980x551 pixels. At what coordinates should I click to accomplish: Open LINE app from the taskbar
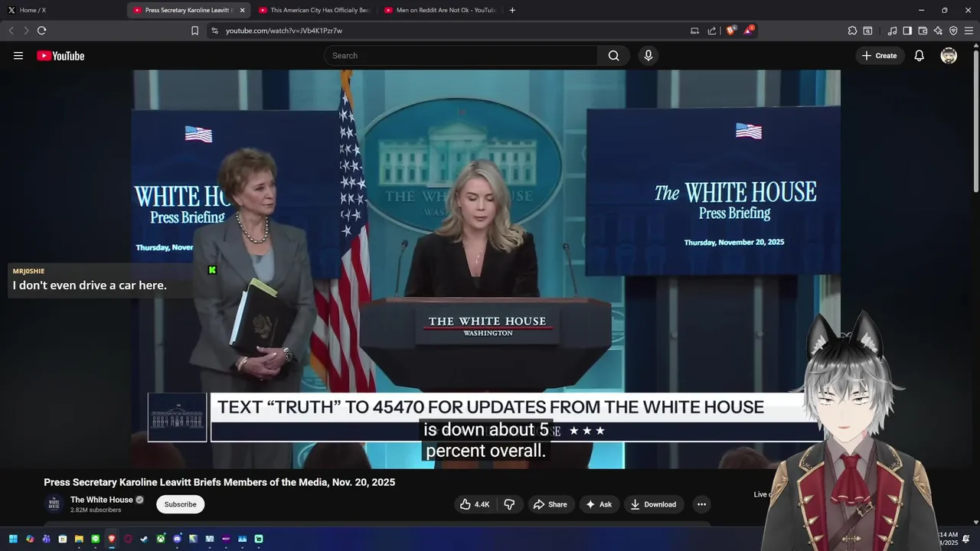95,539
